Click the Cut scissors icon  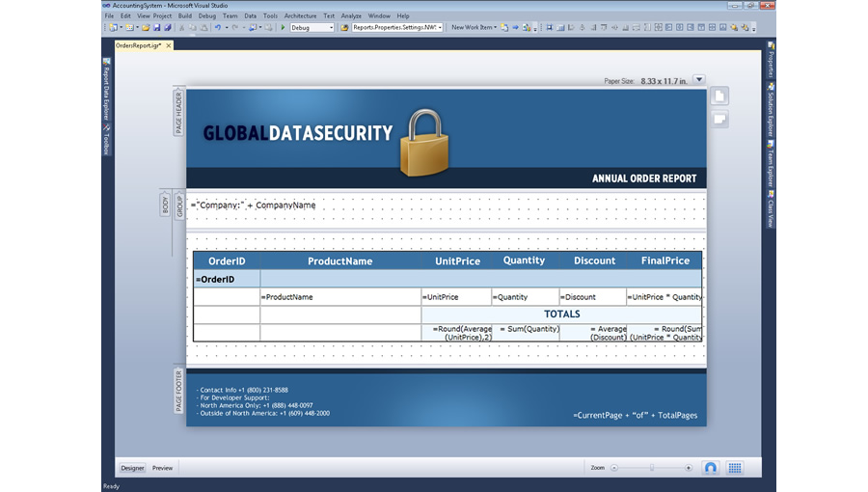[x=181, y=27]
